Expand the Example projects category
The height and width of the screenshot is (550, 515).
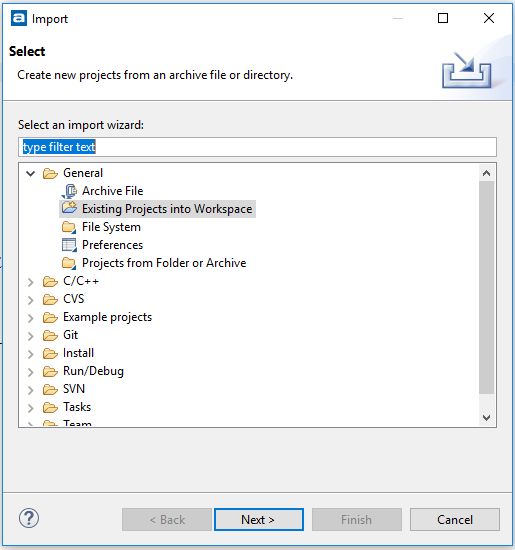[x=31, y=318]
